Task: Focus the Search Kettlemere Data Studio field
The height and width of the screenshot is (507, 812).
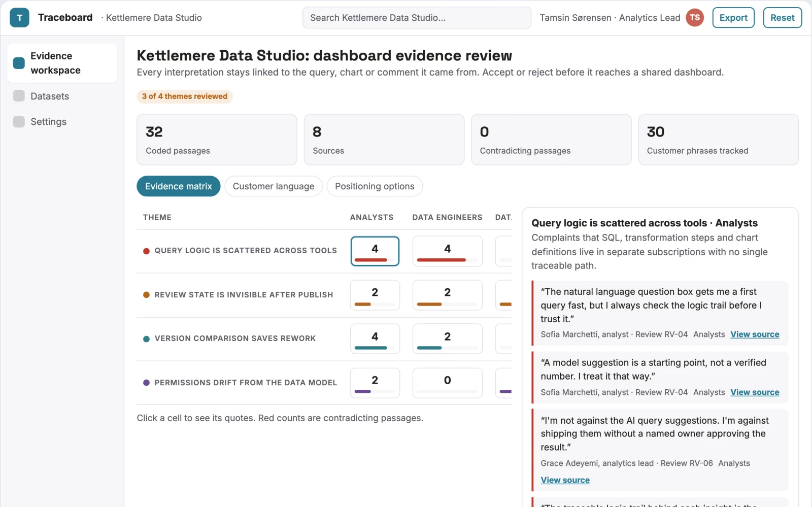Action: pyautogui.click(x=417, y=18)
